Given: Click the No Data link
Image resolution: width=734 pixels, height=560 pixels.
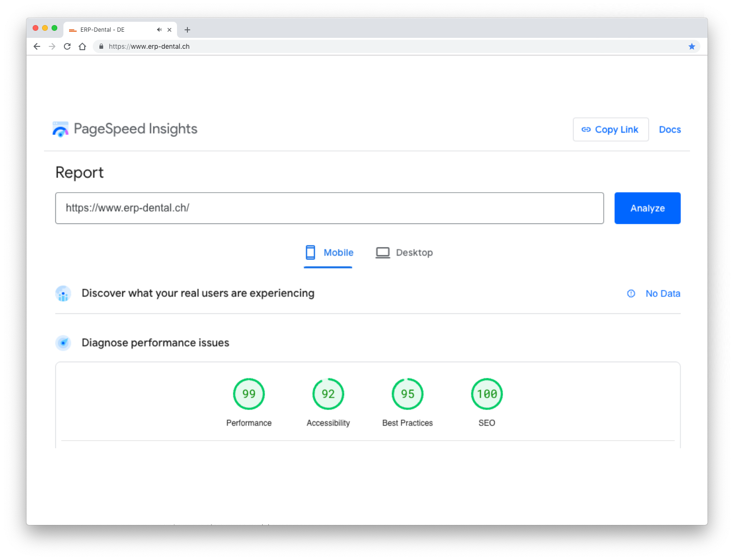Looking at the screenshot, I should point(663,293).
